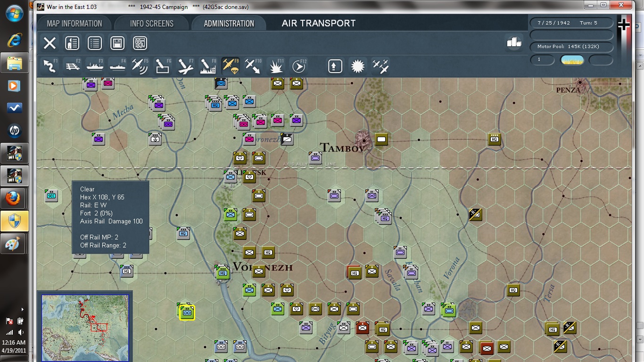Click the date field reading 7/25/1942 Turn: 5

click(571, 23)
